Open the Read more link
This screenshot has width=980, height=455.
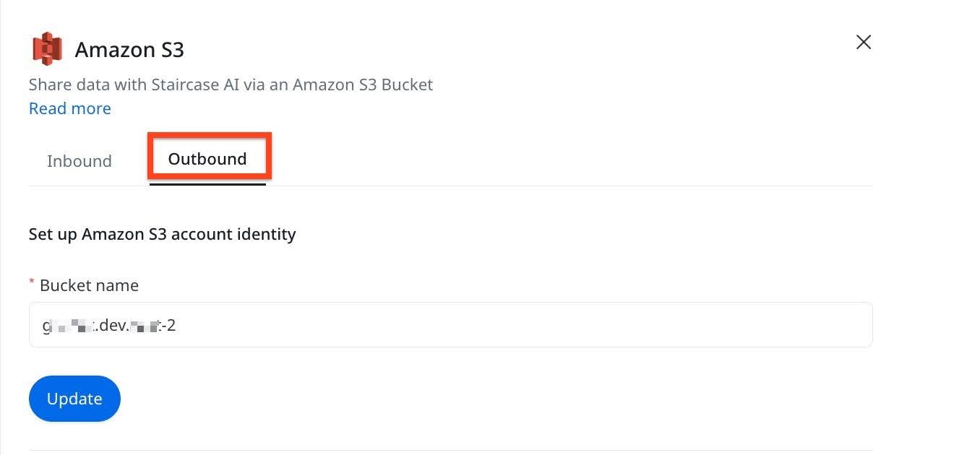tap(69, 108)
